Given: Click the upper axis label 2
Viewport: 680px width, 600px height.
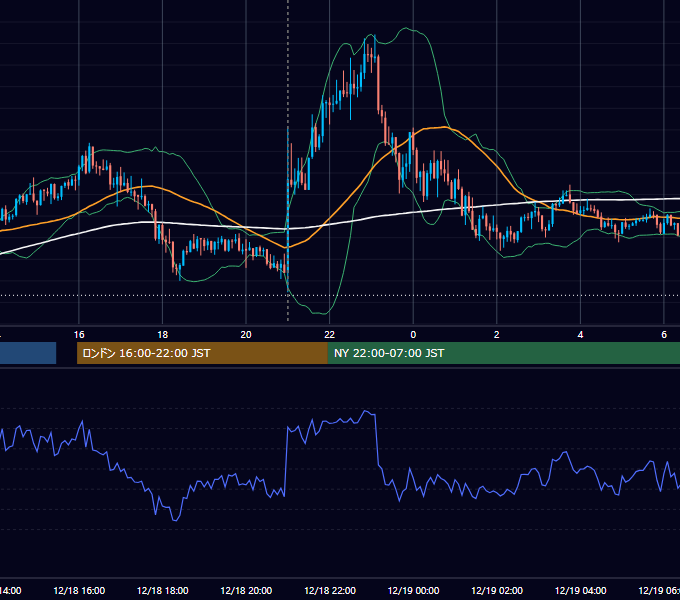Looking at the screenshot, I should click(x=497, y=335).
